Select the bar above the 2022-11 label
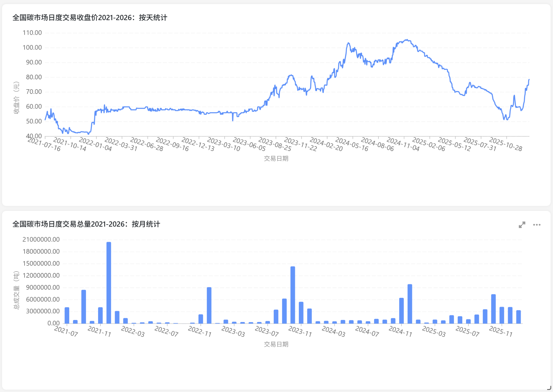The width and height of the screenshot is (553, 392). 201,319
